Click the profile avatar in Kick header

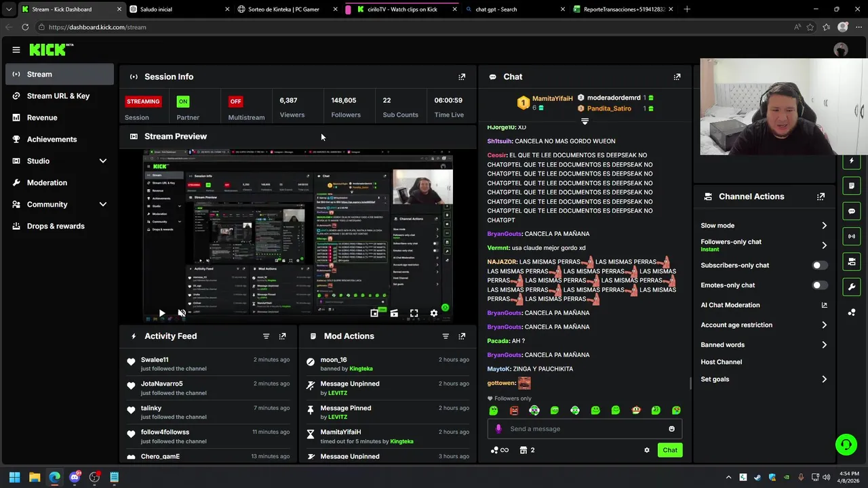tap(841, 49)
